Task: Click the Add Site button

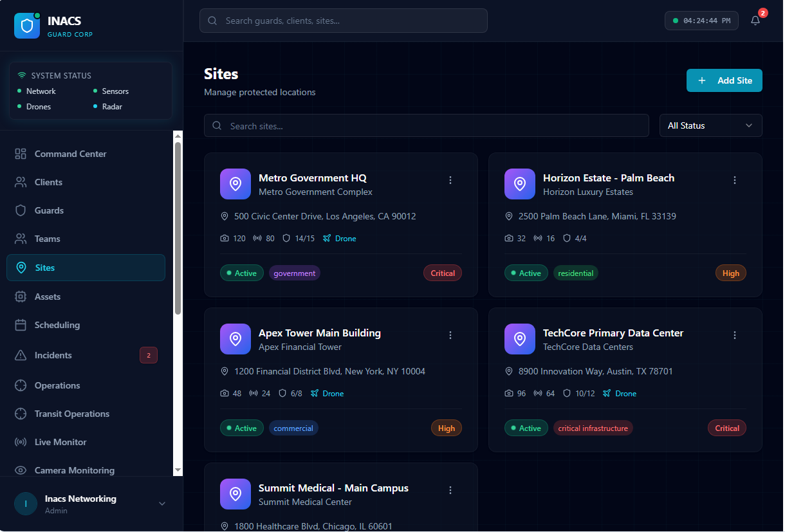Action: 725,80
